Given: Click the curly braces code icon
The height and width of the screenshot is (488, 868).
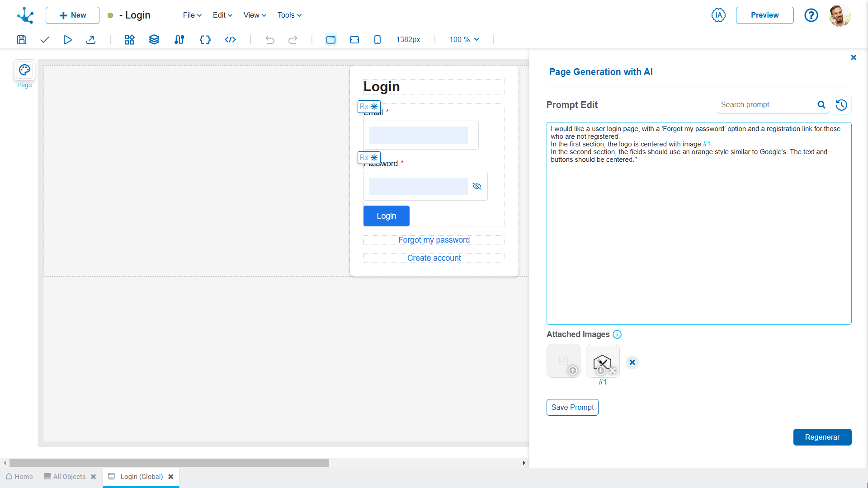Looking at the screenshot, I should coord(205,40).
